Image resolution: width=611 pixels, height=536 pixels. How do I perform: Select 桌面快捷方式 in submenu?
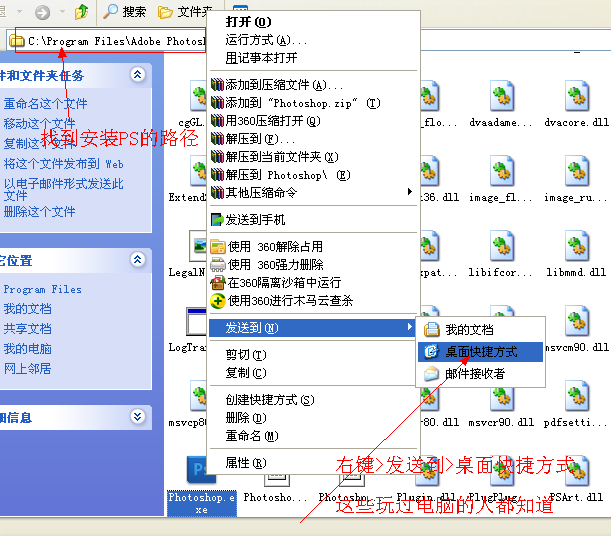pyautogui.click(x=480, y=352)
